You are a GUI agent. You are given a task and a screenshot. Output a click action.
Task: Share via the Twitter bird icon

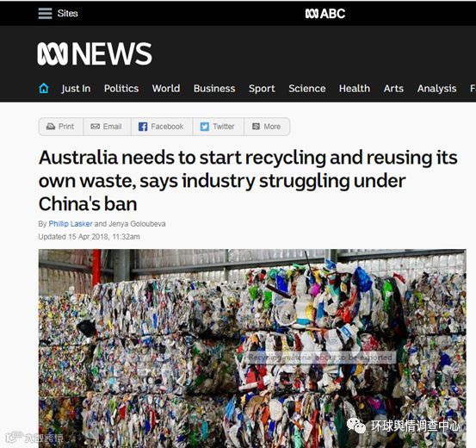click(204, 127)
